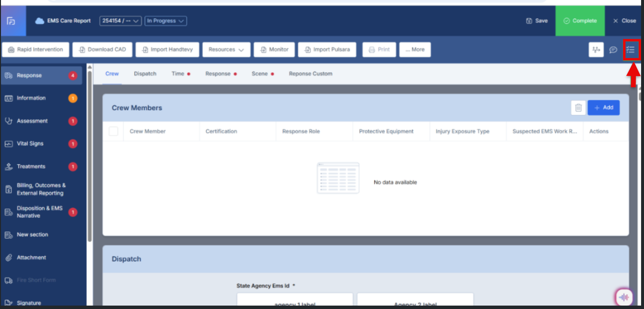The width and height of the screenshot is (644, 309).
Task: Click the agency 1 label input field
Action: 295,300
